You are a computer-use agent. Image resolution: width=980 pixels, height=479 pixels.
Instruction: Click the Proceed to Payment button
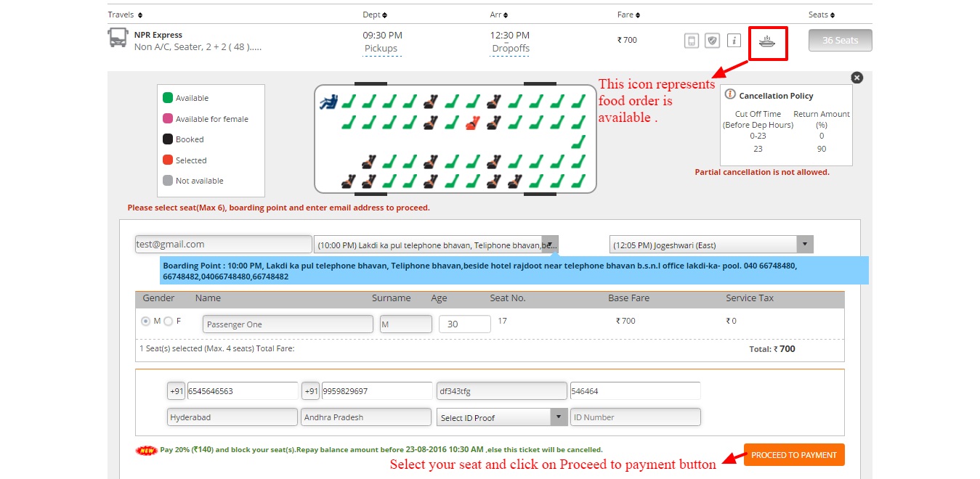793,455
